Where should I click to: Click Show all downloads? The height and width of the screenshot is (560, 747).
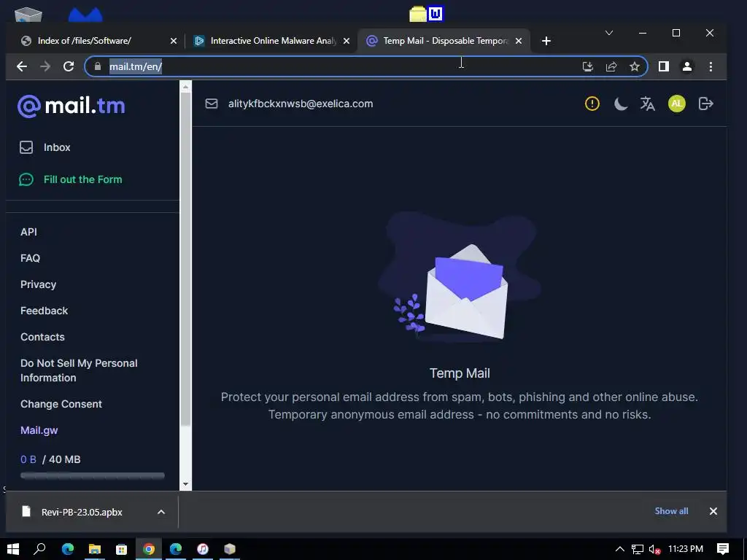[x=671, y=511]
